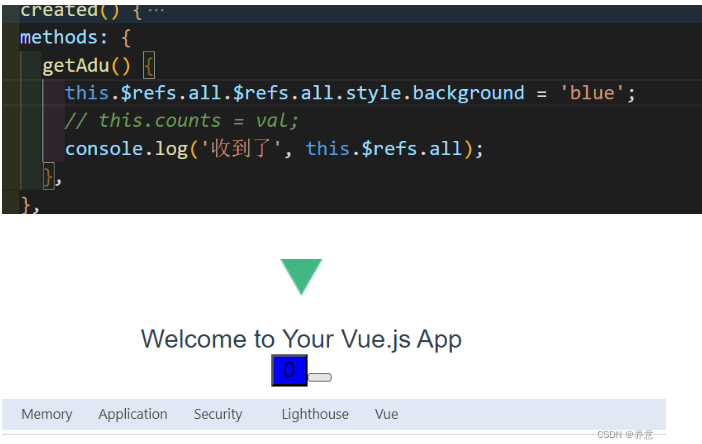Select the Security tab
The image size is (702, 444).
coord(218,414)
